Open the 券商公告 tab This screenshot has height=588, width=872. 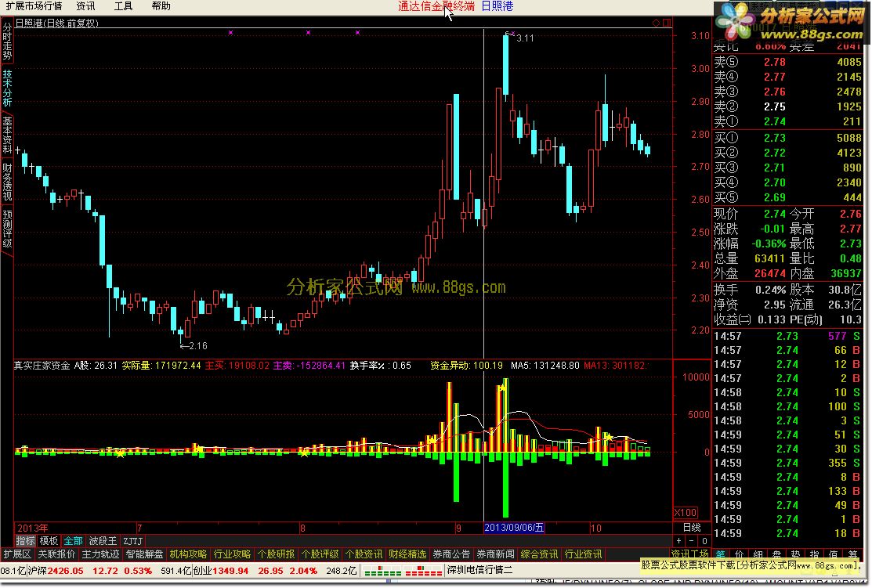pos(451,554)
